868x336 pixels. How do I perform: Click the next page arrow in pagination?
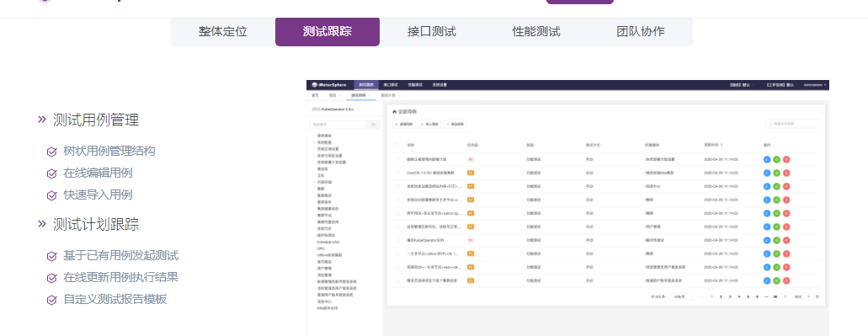(x=785, y=297)
